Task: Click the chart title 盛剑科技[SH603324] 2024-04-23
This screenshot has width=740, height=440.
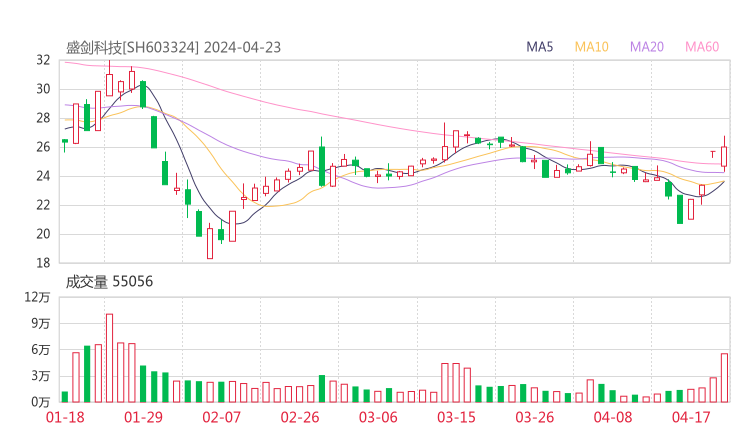Action: [x=173, y=47]
